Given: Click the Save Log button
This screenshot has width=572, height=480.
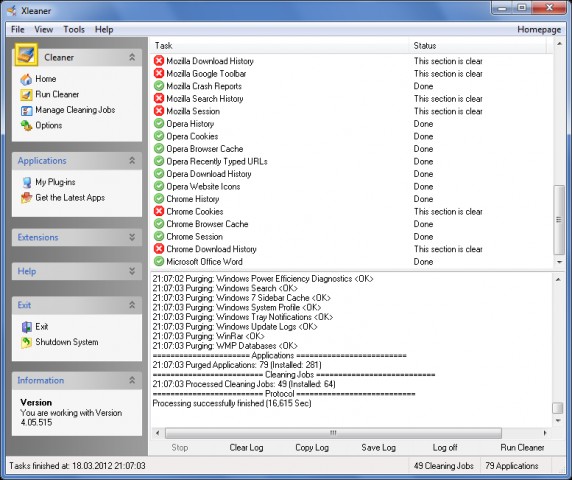Looking at the screenshot, I should click(x=378, y=448).
